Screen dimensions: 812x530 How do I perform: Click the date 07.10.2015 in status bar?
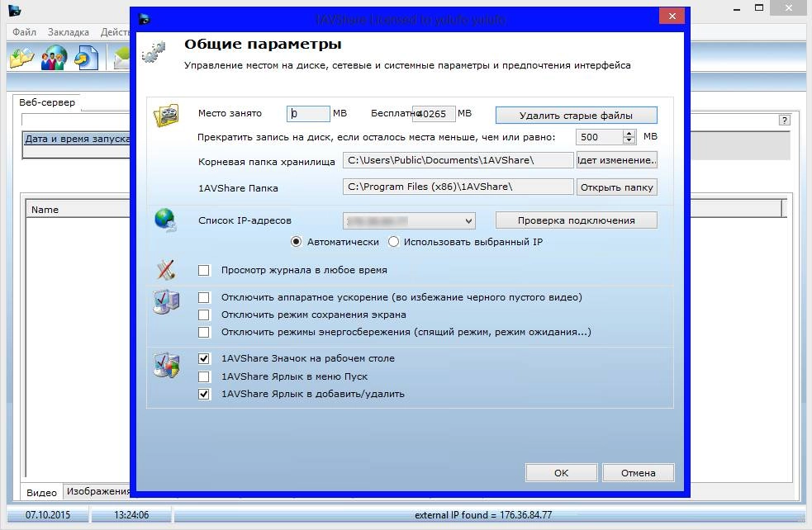[x=48, y=515]
